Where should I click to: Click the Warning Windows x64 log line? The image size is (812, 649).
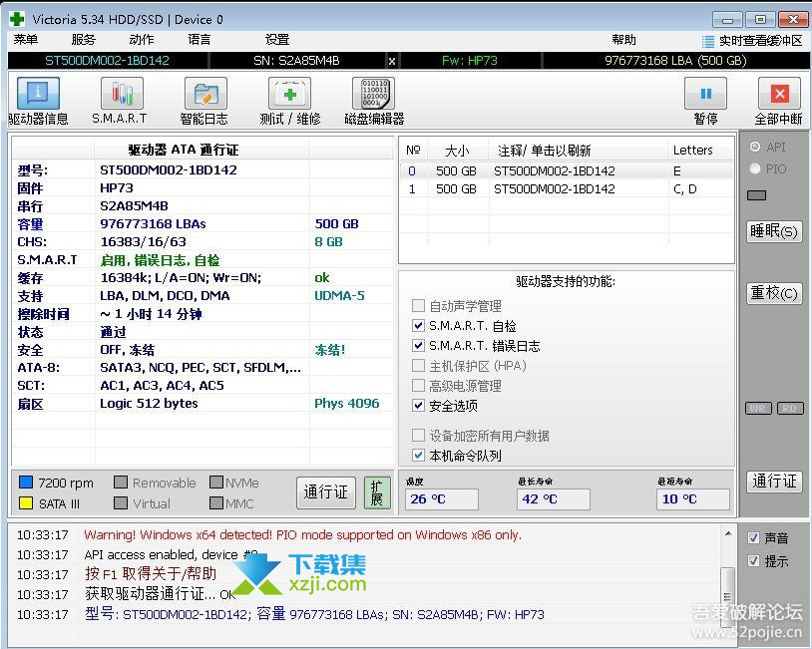303,534
